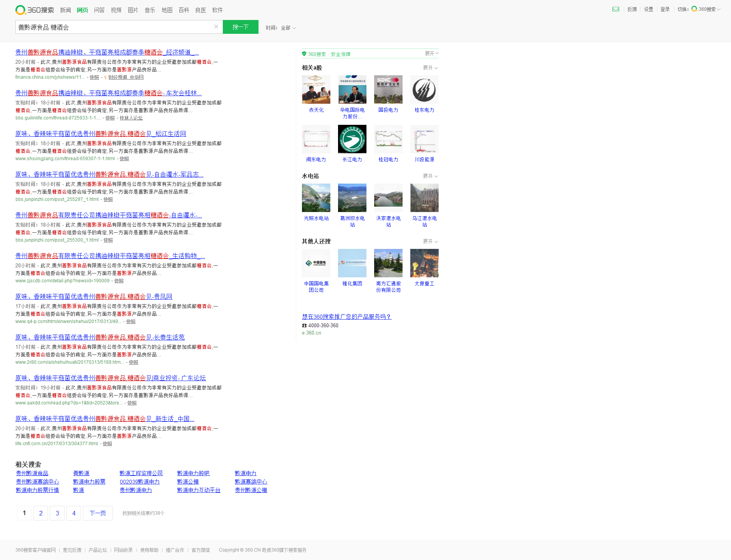Open the mail envelope icon
Screen dimensions: 731x560
coord(615,9)
